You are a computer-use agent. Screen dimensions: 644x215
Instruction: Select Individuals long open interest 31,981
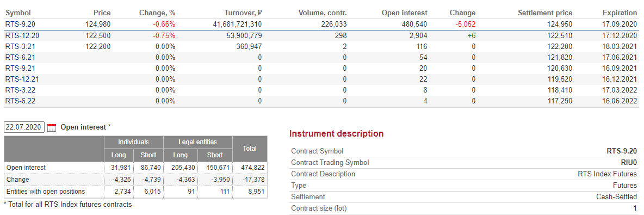(122, 168)
